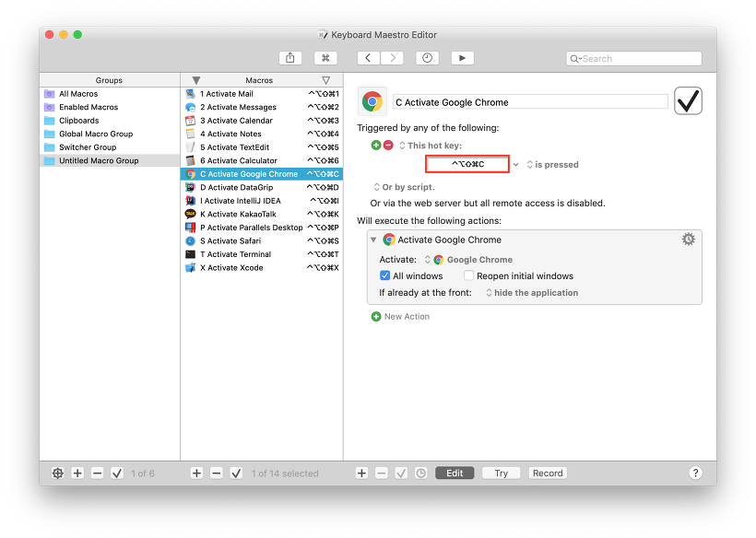Click New Action
Viewport: 756px width, 538px height.
400,316
